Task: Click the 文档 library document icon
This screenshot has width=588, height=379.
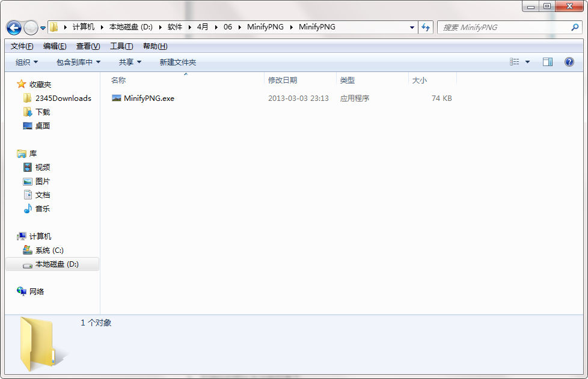Action: [28, 195]
